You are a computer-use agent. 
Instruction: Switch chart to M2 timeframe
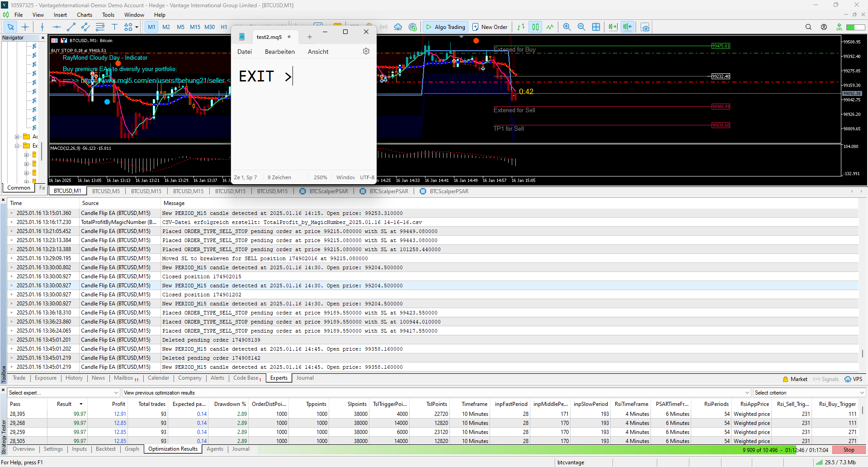(x=166, y=27)
